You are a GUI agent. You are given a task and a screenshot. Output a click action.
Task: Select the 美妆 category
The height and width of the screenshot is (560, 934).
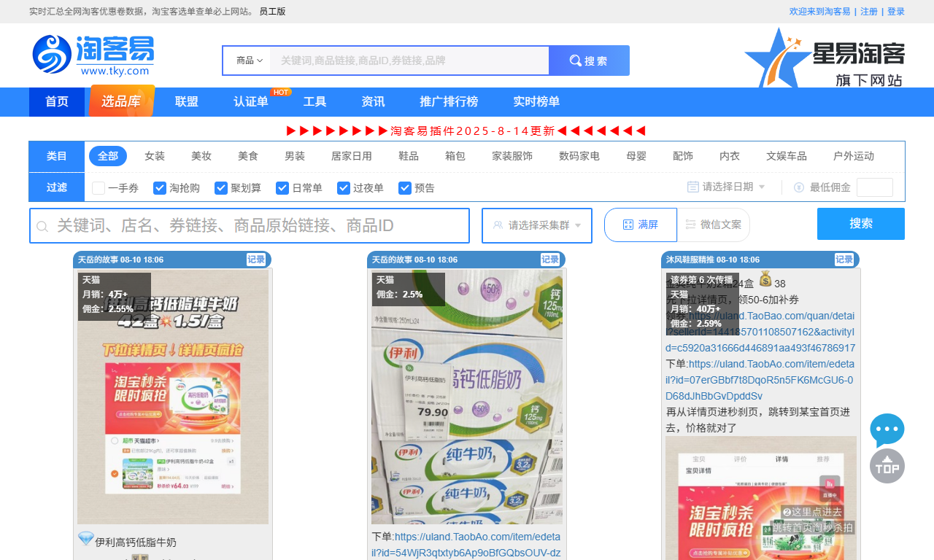(201, 156)
